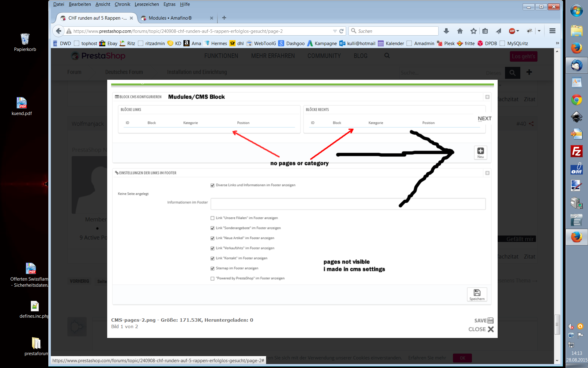The image size is (588, 368).
Task: Expand the Einstellungen der Links im Footer panel toggle
Action: [x=487, y=173]
